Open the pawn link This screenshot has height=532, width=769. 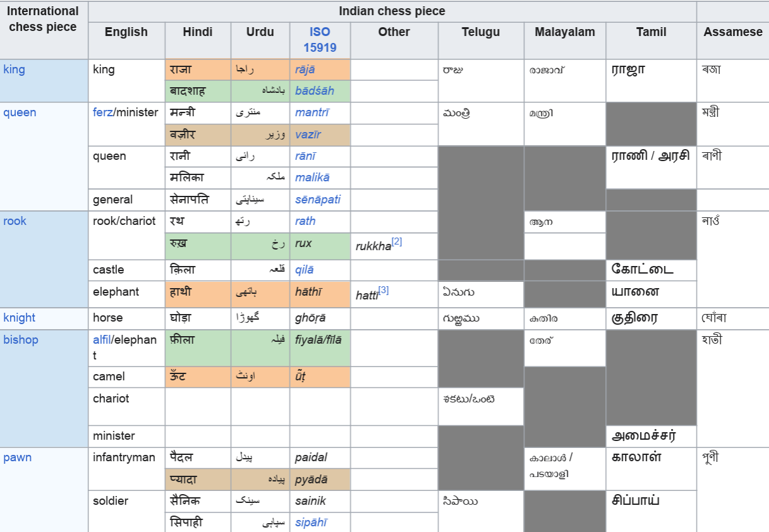(17, 457)
